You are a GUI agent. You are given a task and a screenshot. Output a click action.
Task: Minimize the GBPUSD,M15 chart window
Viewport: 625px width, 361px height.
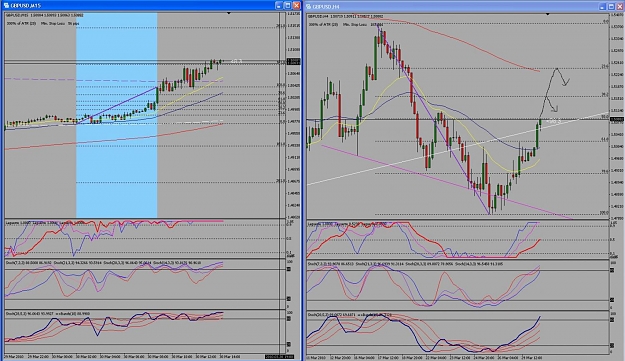click(279, 6)
